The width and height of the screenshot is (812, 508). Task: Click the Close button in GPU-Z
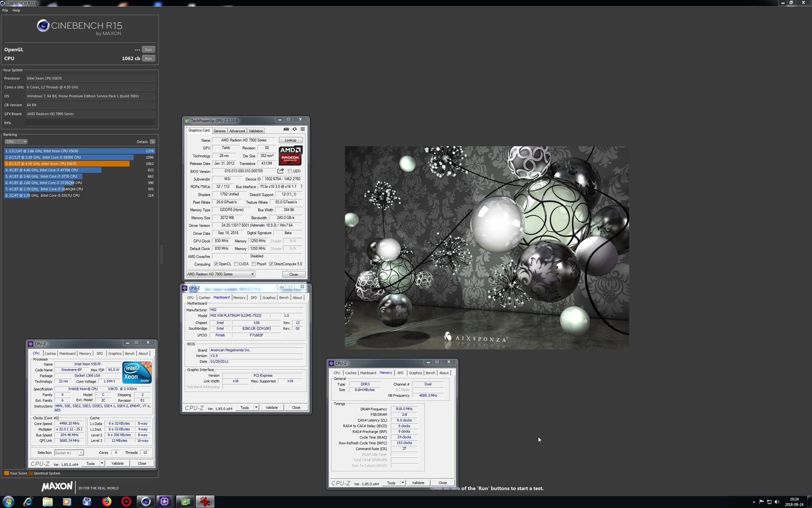coord(294,274)
